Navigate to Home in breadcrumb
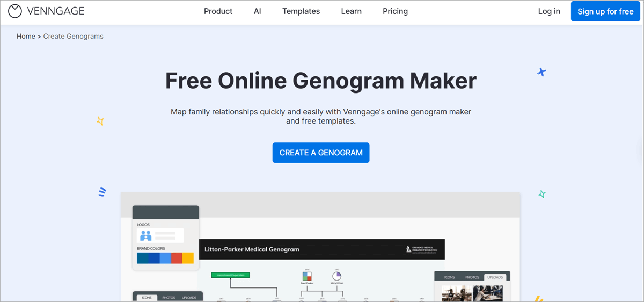 tap(26, 37)
